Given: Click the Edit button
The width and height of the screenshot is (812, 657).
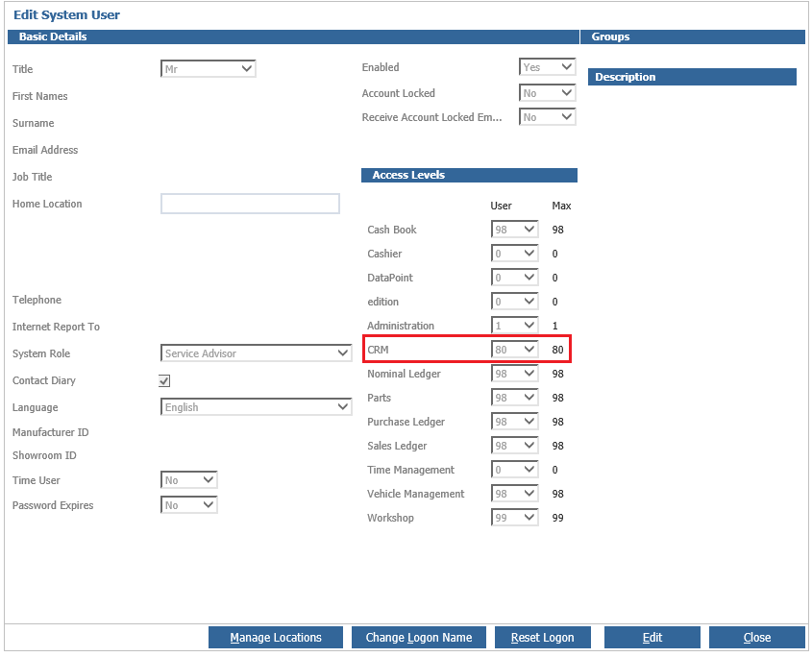Looking at the screenshot, I should pyautogui.click(x=652, y=638).
